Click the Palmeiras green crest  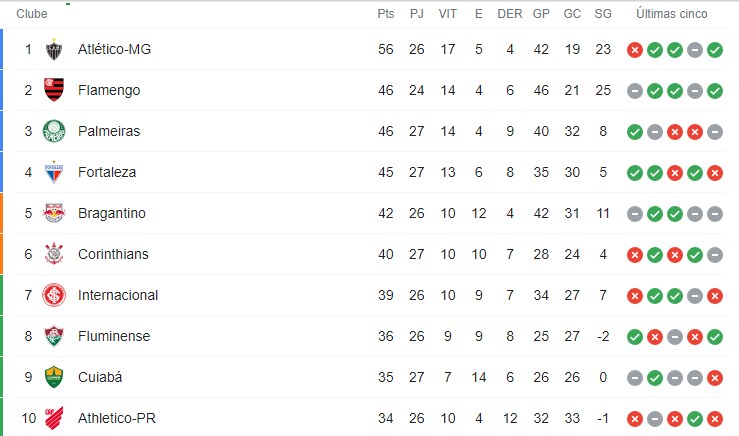[54, 131]
